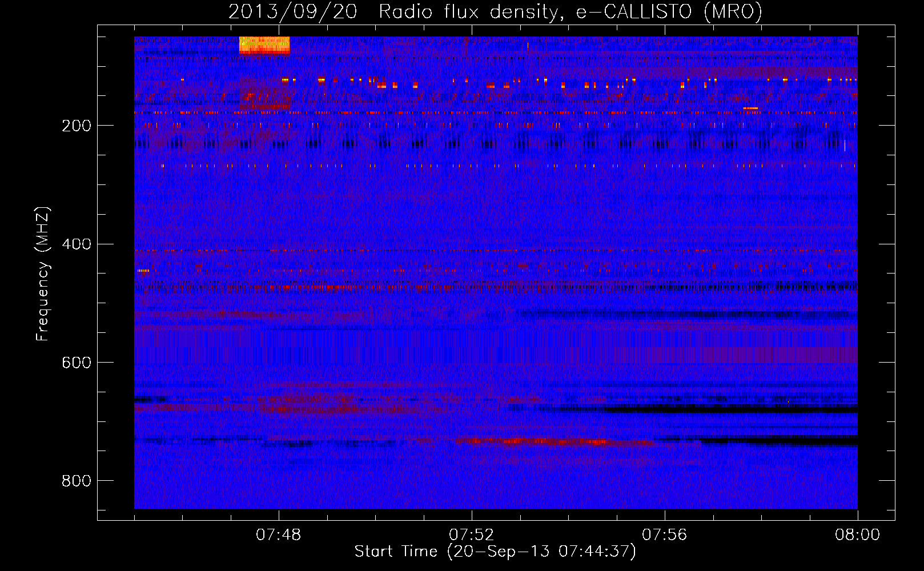Click the 400 frequency tick label
Viewport: 924px width, 571px height.
coord(77,244)
